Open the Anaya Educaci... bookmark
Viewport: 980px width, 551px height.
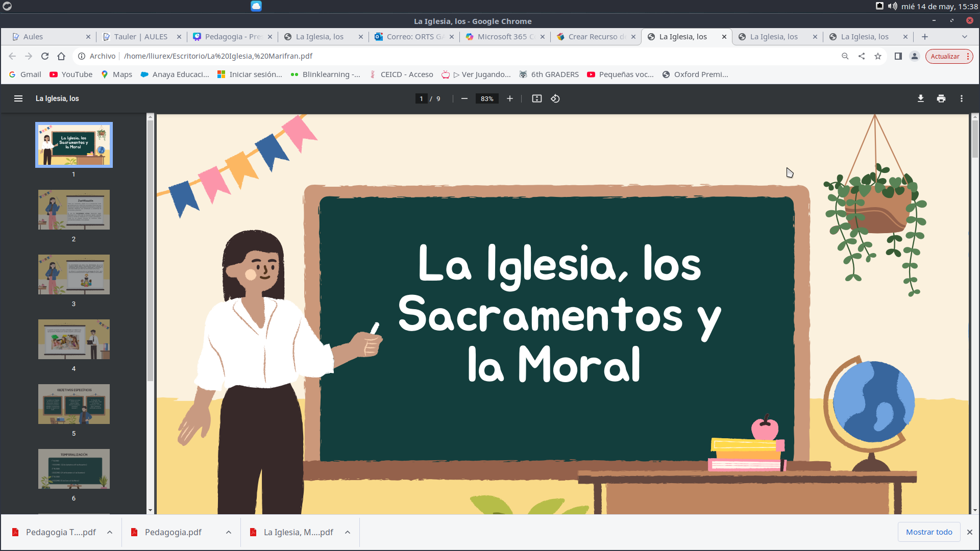coord(175,74)
